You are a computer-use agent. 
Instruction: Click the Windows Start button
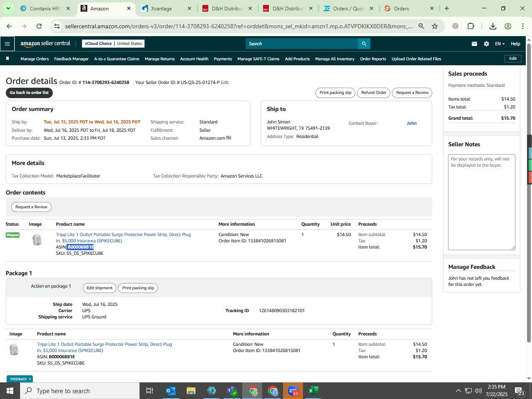(x=10, y=391)
